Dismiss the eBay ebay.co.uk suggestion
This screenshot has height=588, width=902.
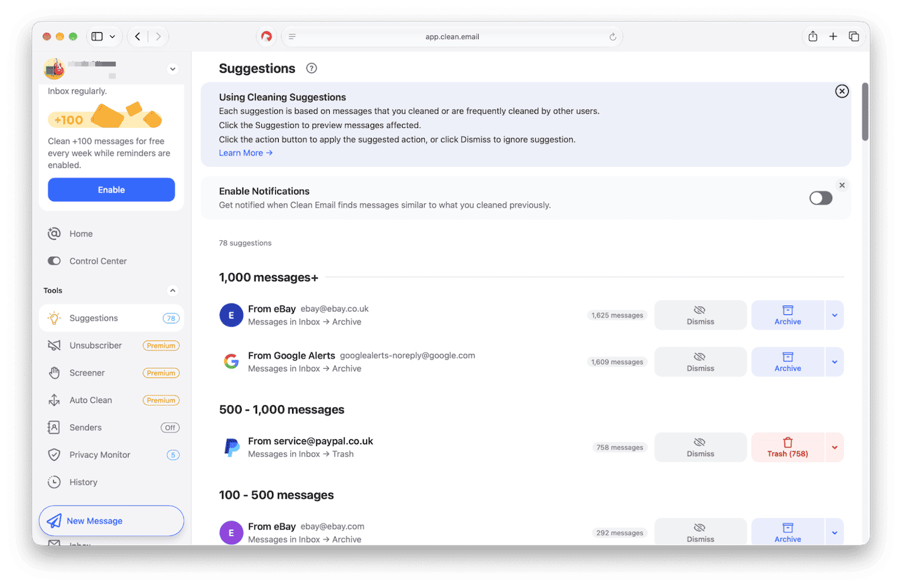pos(700,315)
